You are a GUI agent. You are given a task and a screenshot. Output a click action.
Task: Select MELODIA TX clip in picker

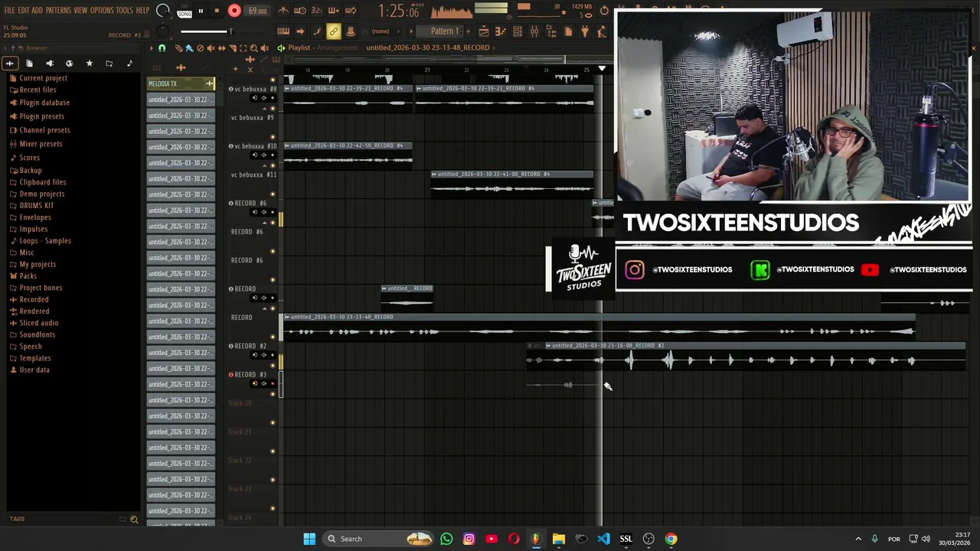coord(181,83)
